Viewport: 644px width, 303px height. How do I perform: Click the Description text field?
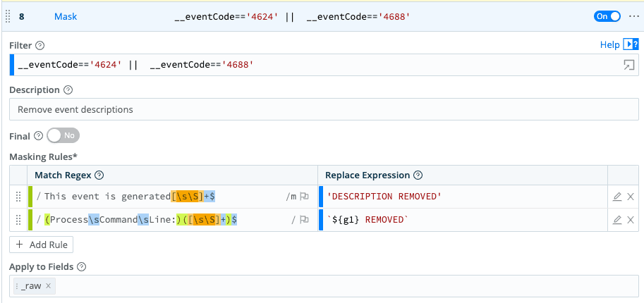pos(323,110)
